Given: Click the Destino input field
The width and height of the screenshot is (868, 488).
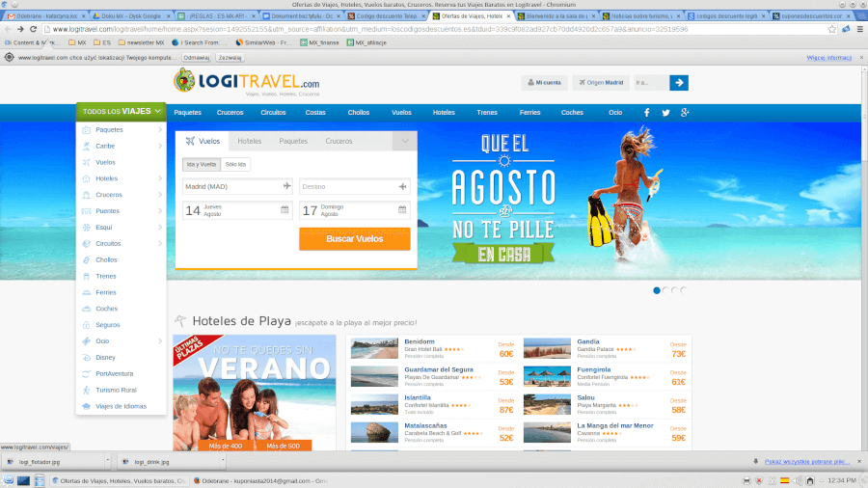Looking at the screenshot, I should coord(355,186).
